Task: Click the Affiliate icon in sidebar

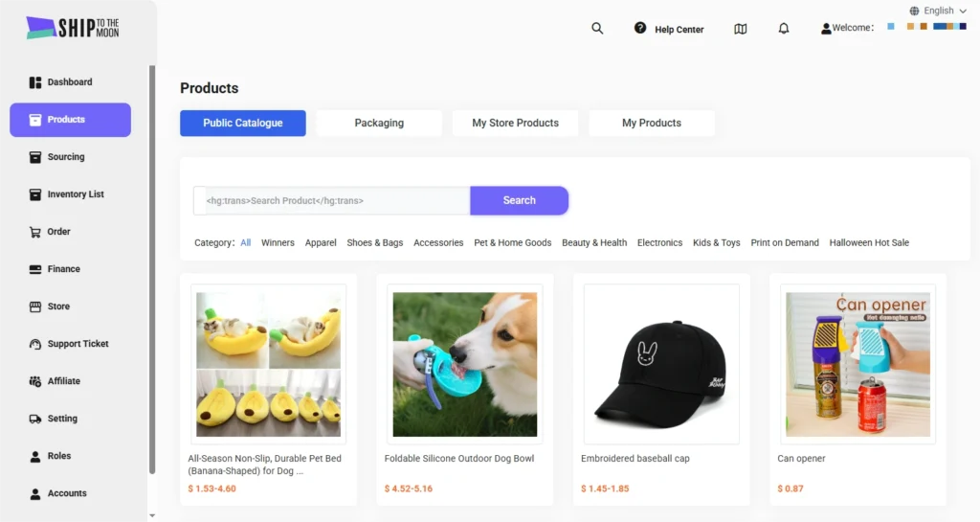Action: pyautogui.click(x=35, y=381)
